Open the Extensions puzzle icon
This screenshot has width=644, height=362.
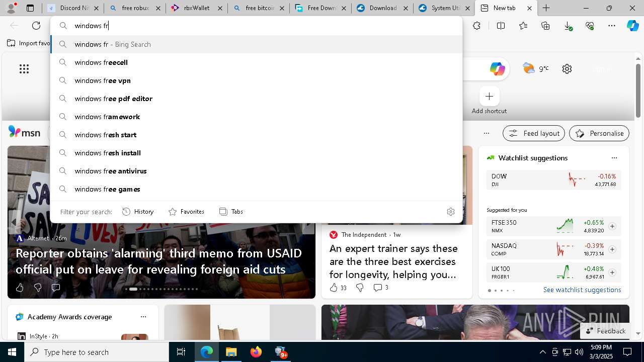coord(476,26)
